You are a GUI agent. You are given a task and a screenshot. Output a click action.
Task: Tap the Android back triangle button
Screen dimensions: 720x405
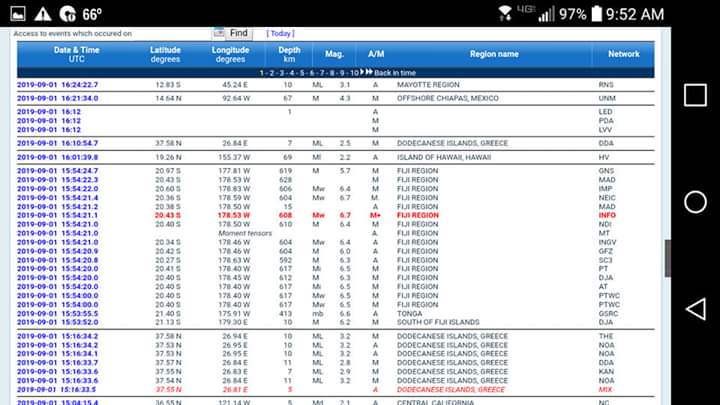[696, 309]
